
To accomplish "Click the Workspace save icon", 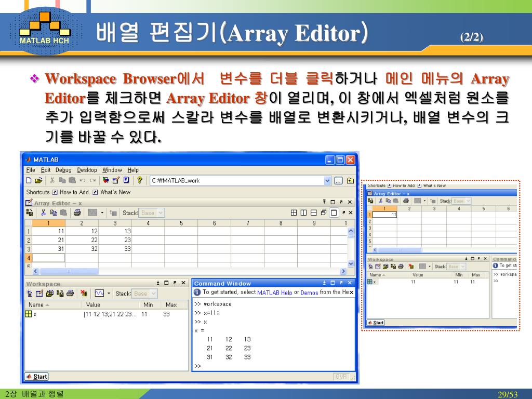I will click(60, 294).
